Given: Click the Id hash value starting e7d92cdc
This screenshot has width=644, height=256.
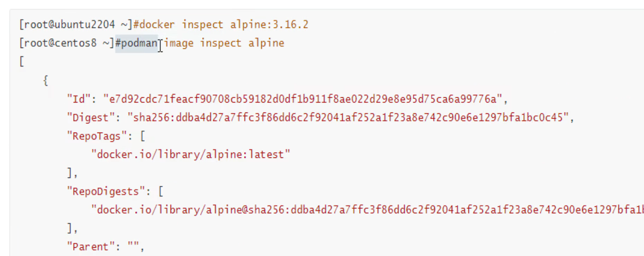Looking at the screenshot, I should point(303,99).
